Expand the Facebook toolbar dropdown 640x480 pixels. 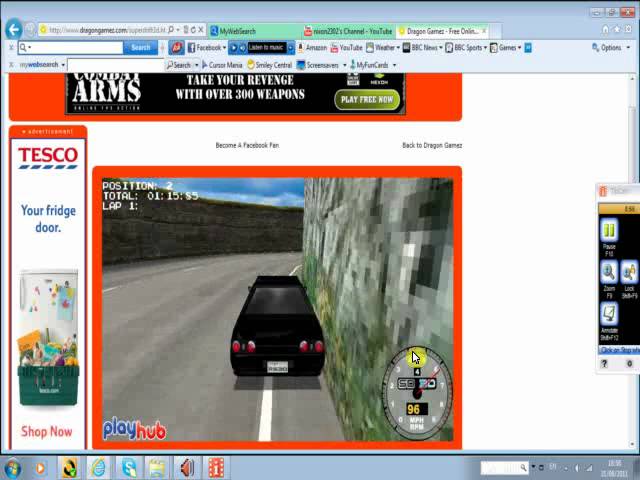[224, 48]
